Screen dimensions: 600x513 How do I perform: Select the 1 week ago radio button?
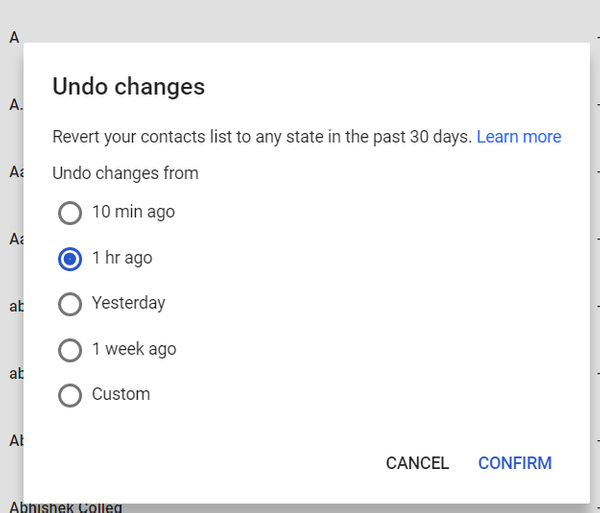(70, 350)
